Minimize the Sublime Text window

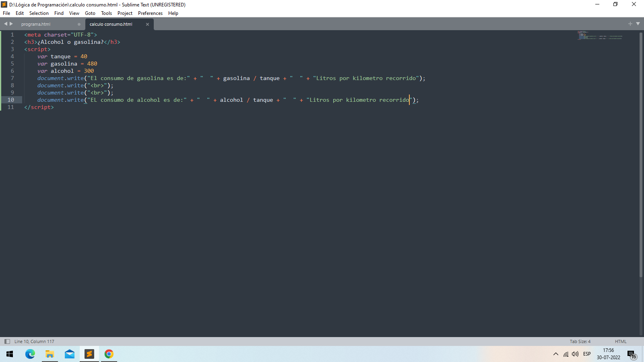point(597,4)
